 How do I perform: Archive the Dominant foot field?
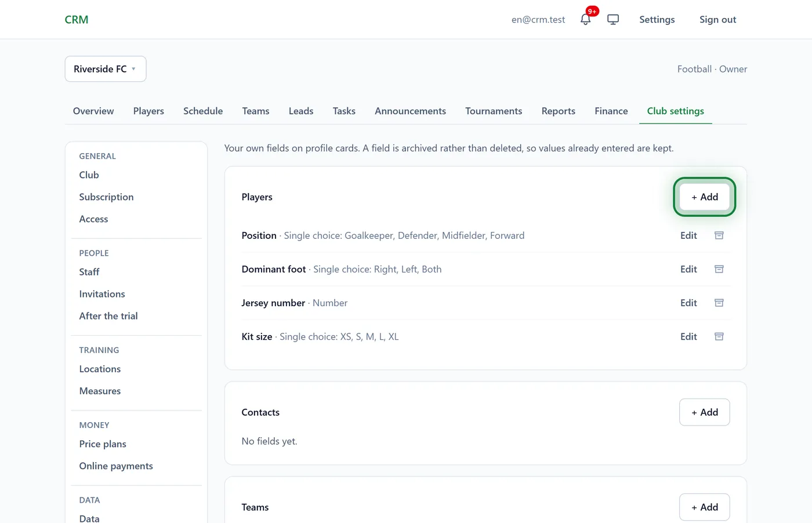(x=719, y=269)
